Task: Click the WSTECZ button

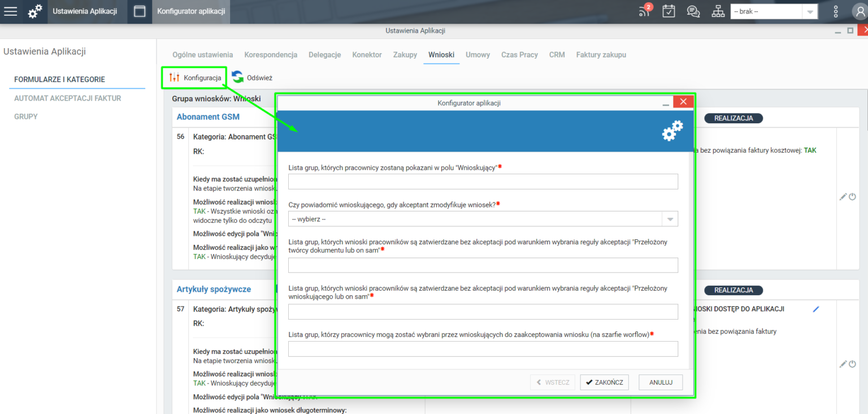Action: click(553, 382)
